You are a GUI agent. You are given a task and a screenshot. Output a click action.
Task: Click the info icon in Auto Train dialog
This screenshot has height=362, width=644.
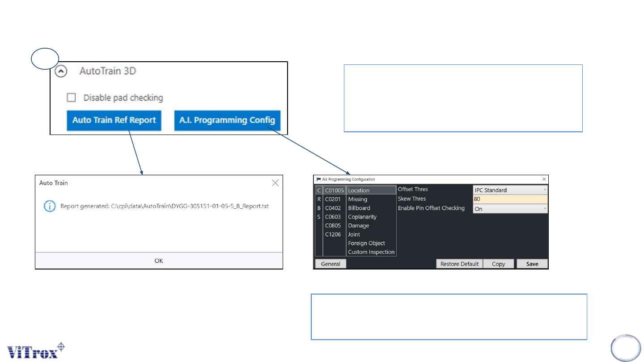pos(49,206)
